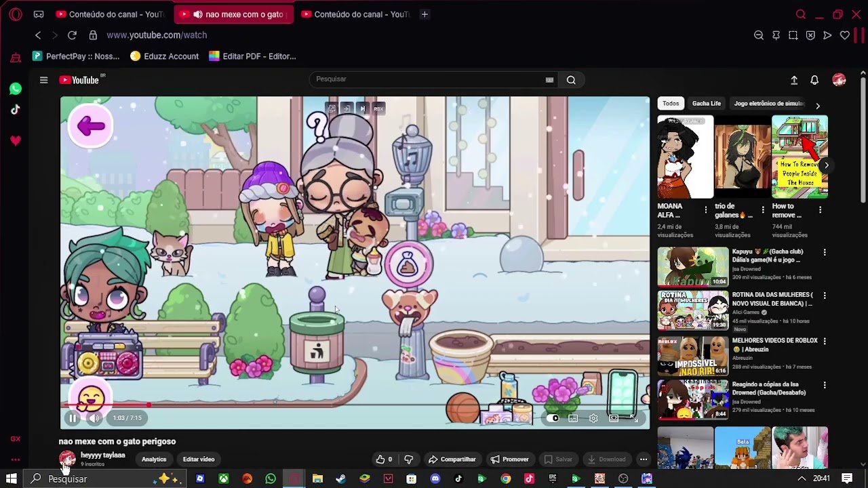868x488 pixels.
Task: Click the Download button
Action: pyautogui.click(x=606, y=460)
